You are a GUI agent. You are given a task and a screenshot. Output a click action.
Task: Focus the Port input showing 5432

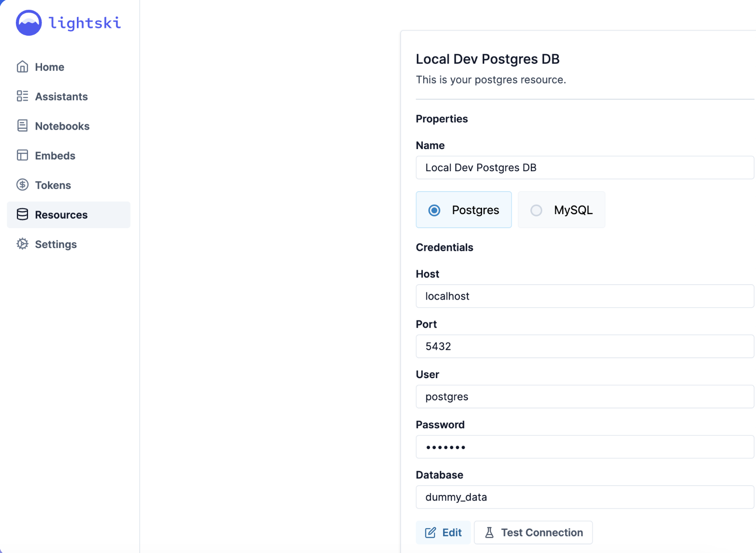pos(583,346)
